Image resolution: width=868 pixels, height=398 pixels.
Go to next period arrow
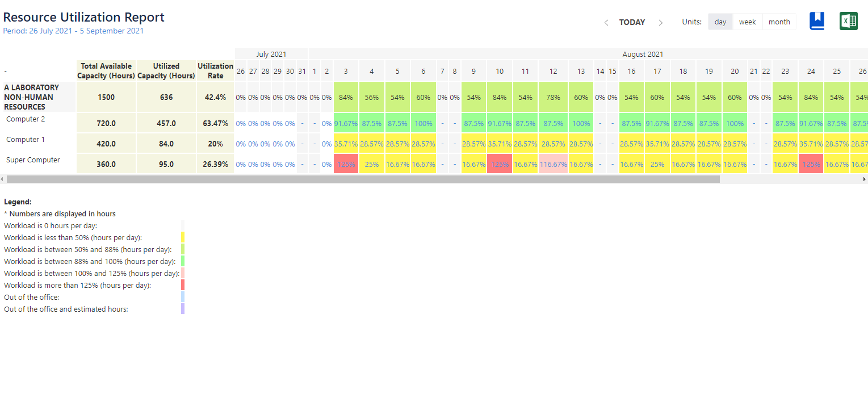660,23
